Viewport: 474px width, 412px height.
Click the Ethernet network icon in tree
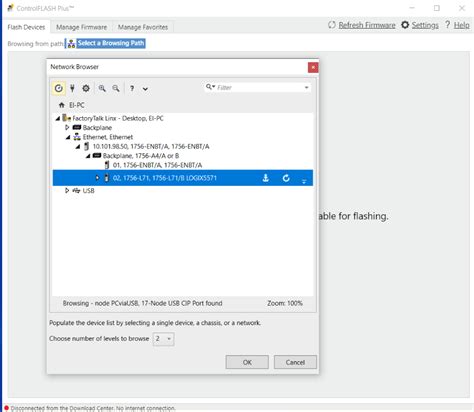pos(77,137)
